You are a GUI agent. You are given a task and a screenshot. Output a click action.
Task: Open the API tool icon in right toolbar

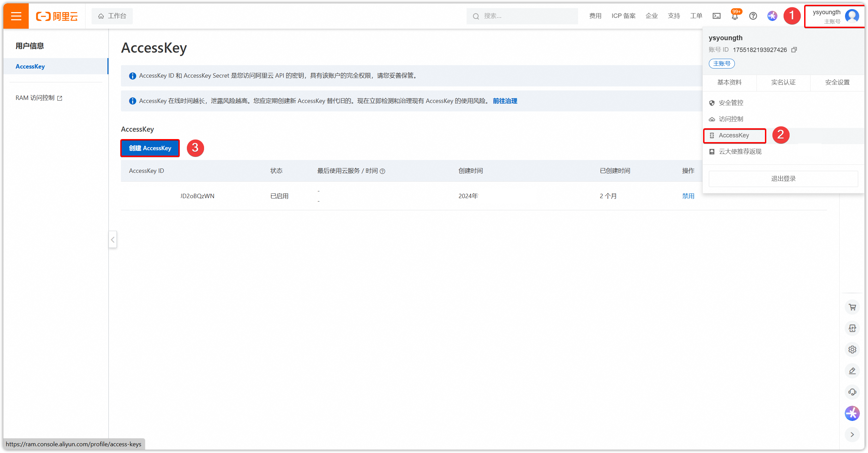pyautogui.click(x=852, y=328)
